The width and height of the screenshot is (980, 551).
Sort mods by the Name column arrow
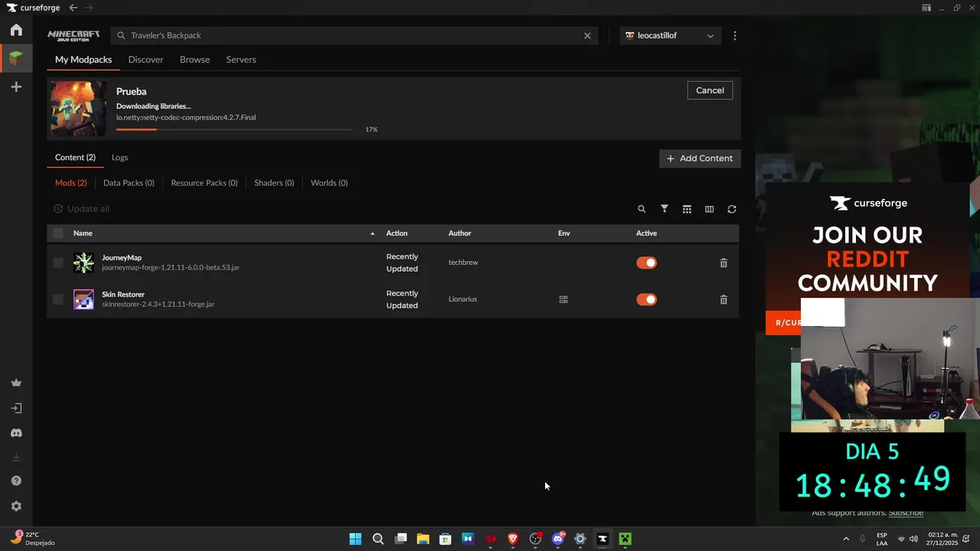[x=373, y=233]
